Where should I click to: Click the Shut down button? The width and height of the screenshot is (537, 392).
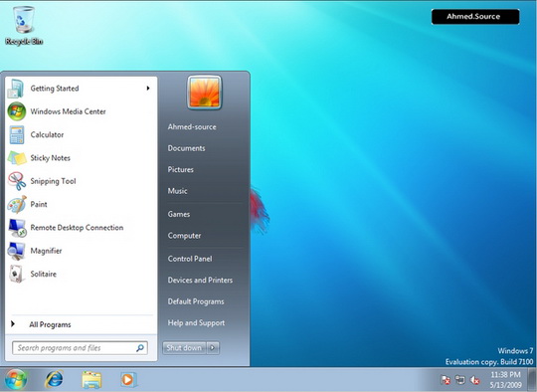tap(184, 348)
